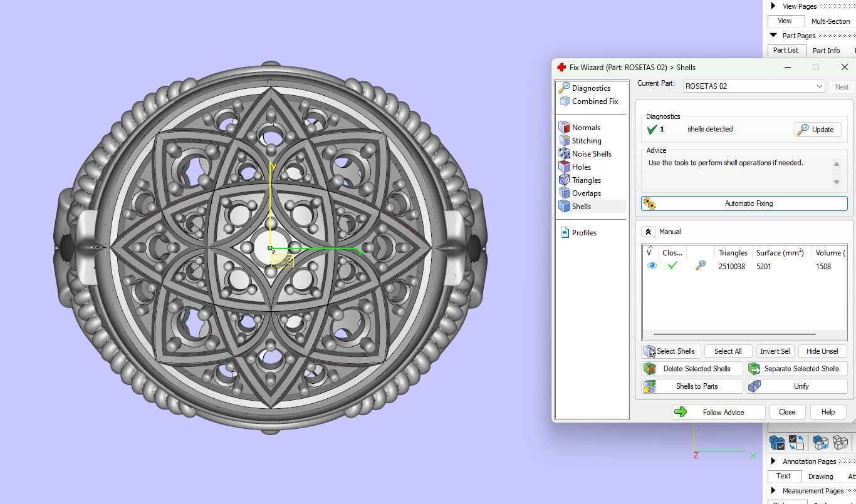Collapse the Part Pages panel triangle
Viewport: 856px width, 504px height.
[773, 36]
